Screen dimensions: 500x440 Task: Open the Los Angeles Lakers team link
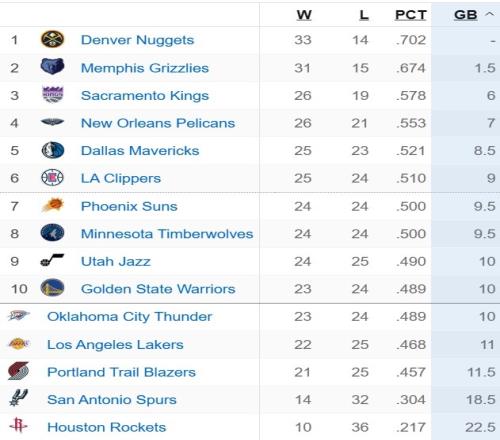[115, 344]
